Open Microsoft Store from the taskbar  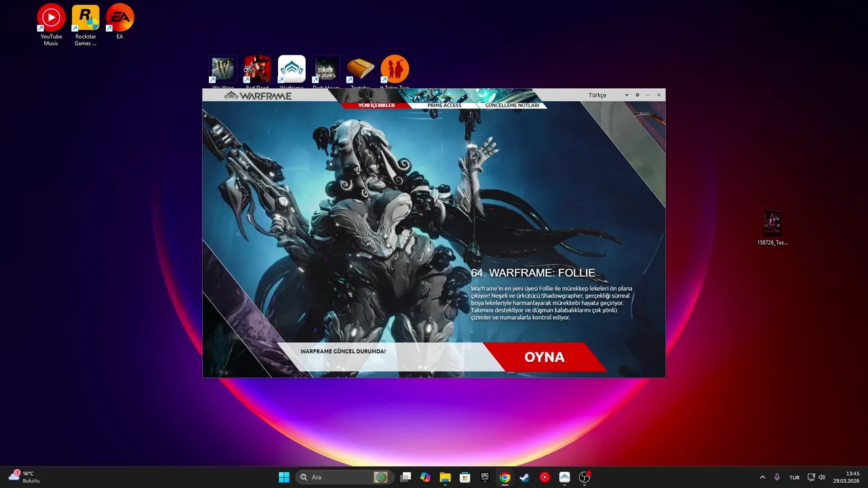[x=465, y=477]
